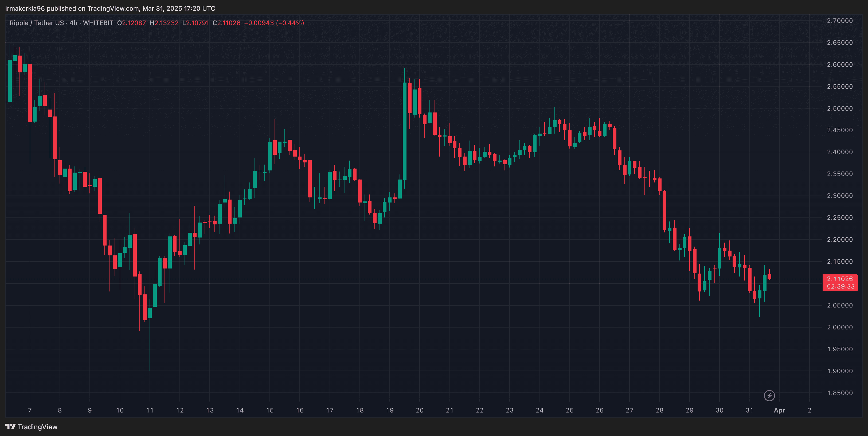Click the 2.50000 price axis label
Screen dimensions: 868x436
pyautogui.click(x=840, y=108)
